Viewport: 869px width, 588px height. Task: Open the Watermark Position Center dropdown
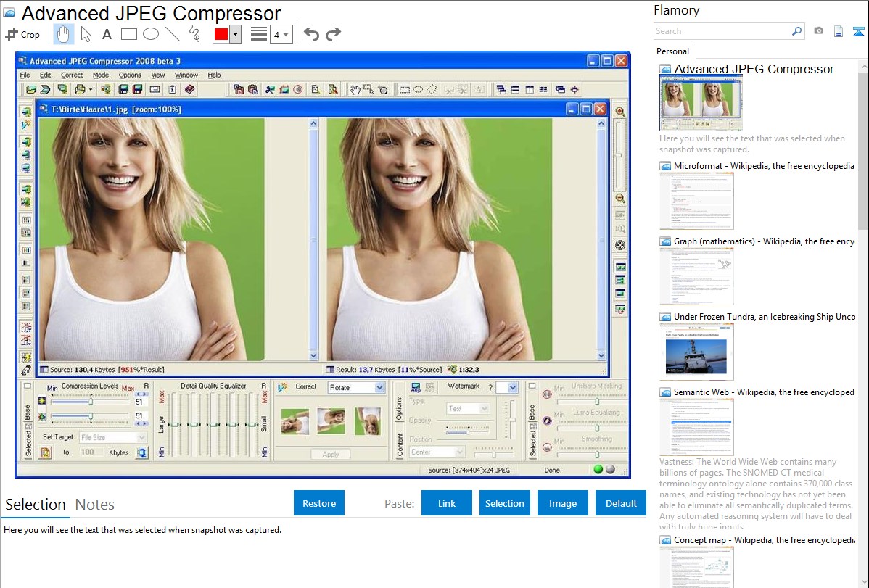click(437, 452)
